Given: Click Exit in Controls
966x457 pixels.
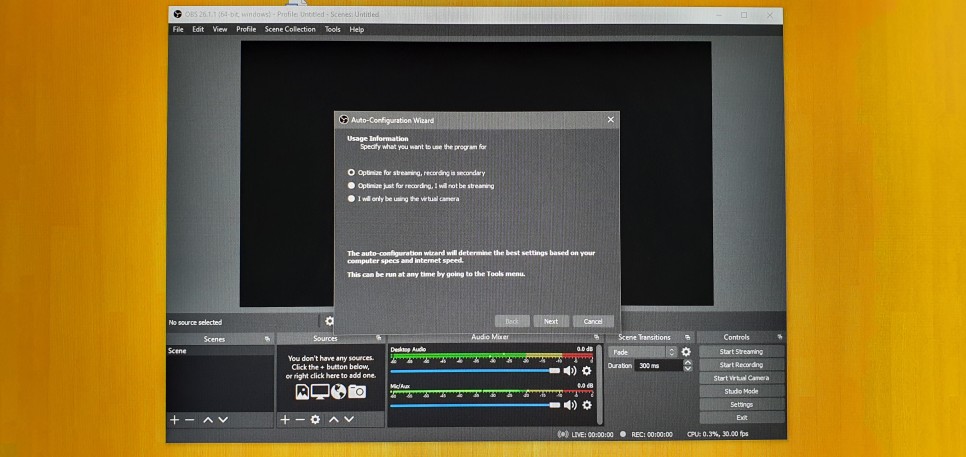Looking at the screenshot, I should click(x=742, y=418).
